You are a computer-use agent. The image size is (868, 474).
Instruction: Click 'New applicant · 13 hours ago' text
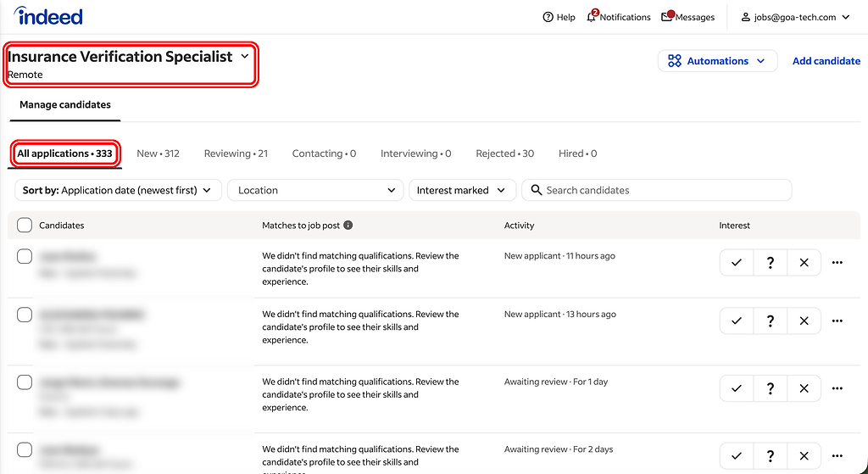tap(559, 314)
